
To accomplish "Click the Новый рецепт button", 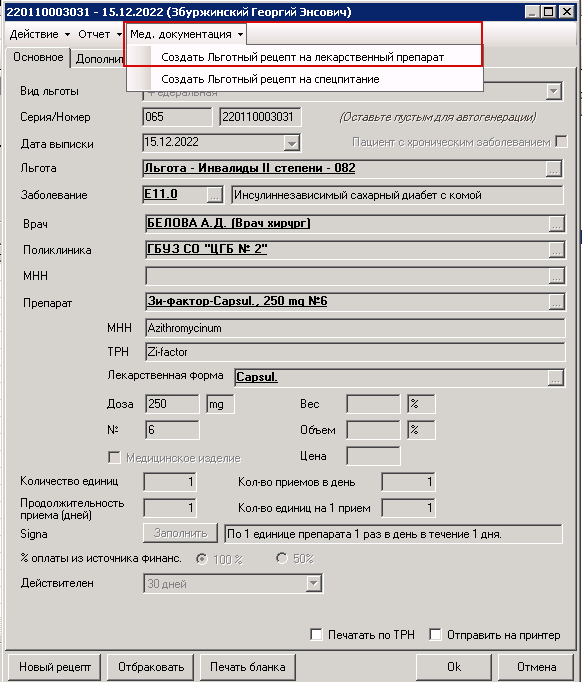I will pos(54,667).
